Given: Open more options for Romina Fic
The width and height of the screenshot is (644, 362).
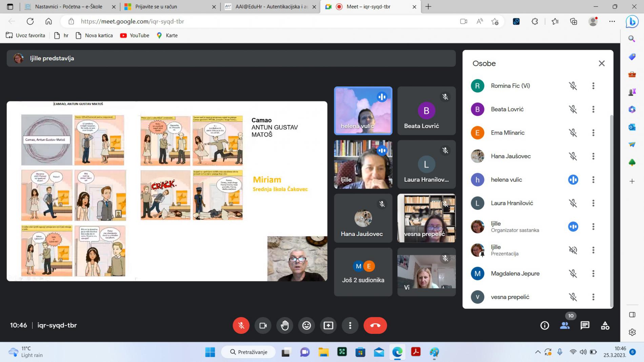Looking at the screenshot, I should click(593, 86).
